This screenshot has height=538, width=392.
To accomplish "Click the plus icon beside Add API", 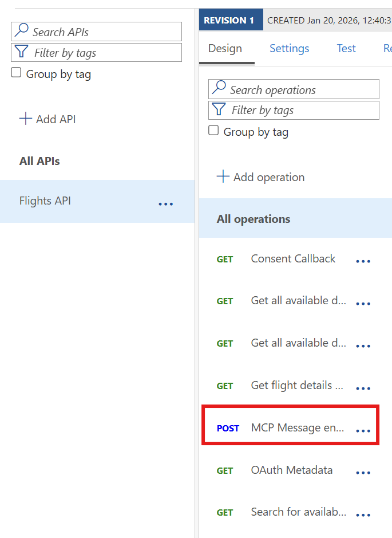I will tap(26, 119).
